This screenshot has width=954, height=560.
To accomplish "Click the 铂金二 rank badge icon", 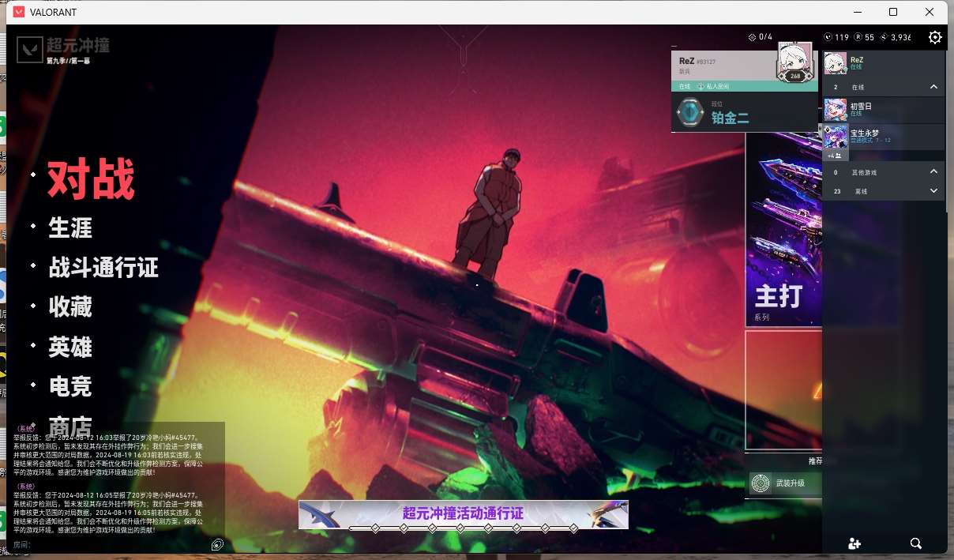I will 690,112.
